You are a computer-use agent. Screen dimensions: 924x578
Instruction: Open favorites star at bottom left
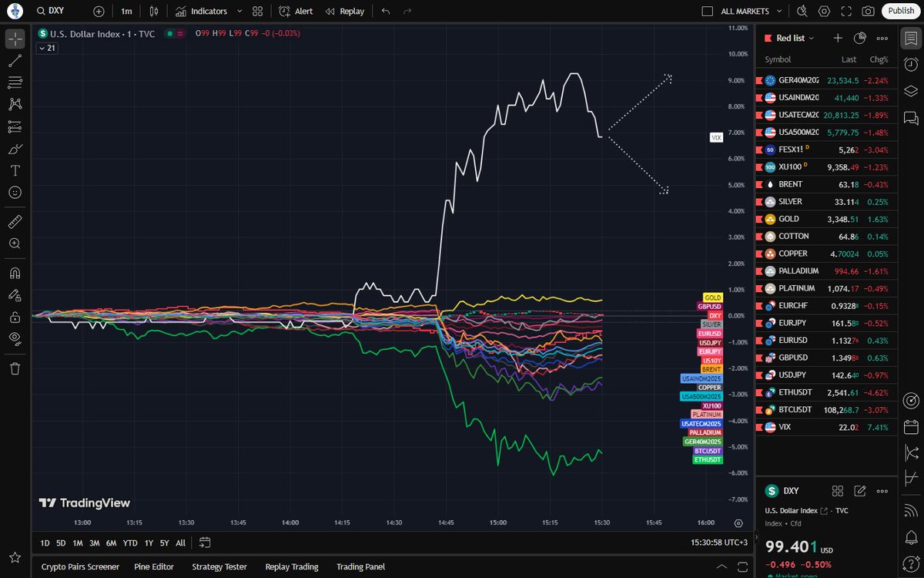15,558
